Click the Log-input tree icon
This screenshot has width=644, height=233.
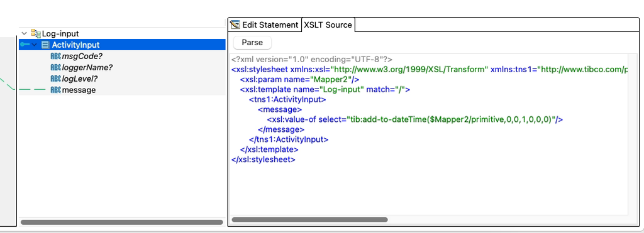[36, 34]
